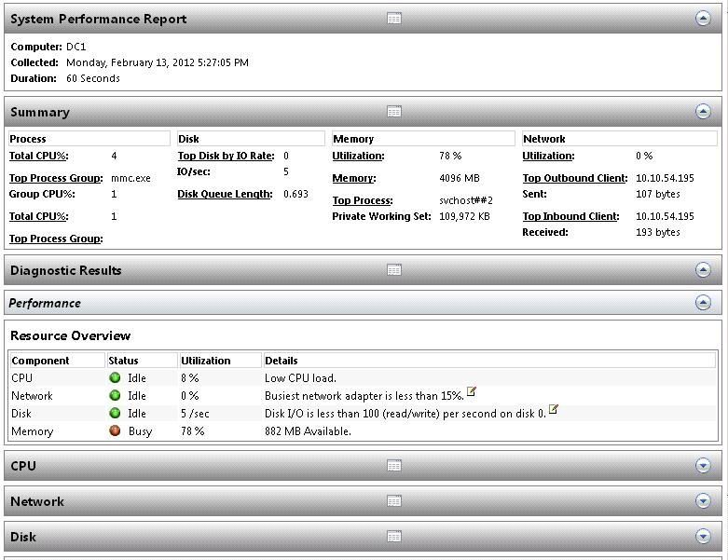The height and width of the screenshot is (560, 728).
Task: Select the computer name DC1
Action: pyautogui.click(x=76, y=47)
